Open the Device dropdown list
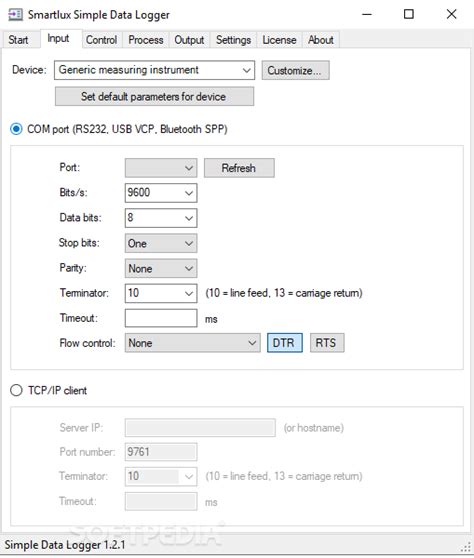Image resolution: width=474 pixels, height=558 pixels. tap(154, 70)
